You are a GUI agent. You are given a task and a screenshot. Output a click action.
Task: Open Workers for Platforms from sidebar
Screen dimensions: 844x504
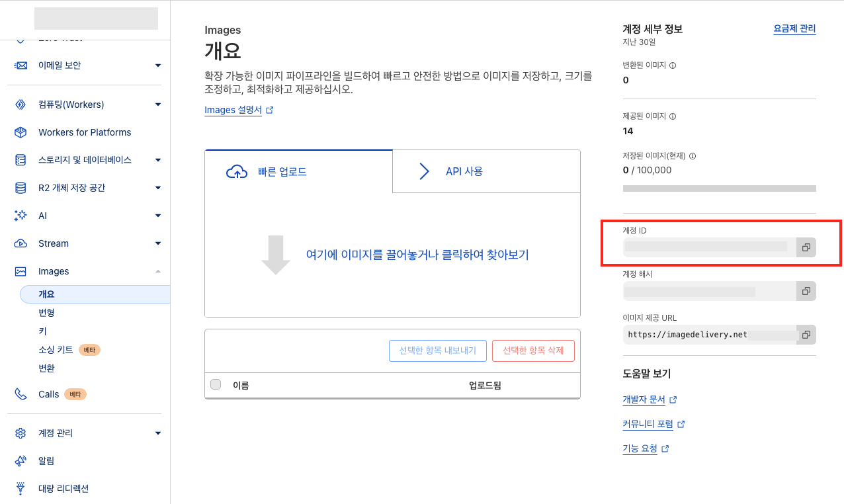point(85,132)
